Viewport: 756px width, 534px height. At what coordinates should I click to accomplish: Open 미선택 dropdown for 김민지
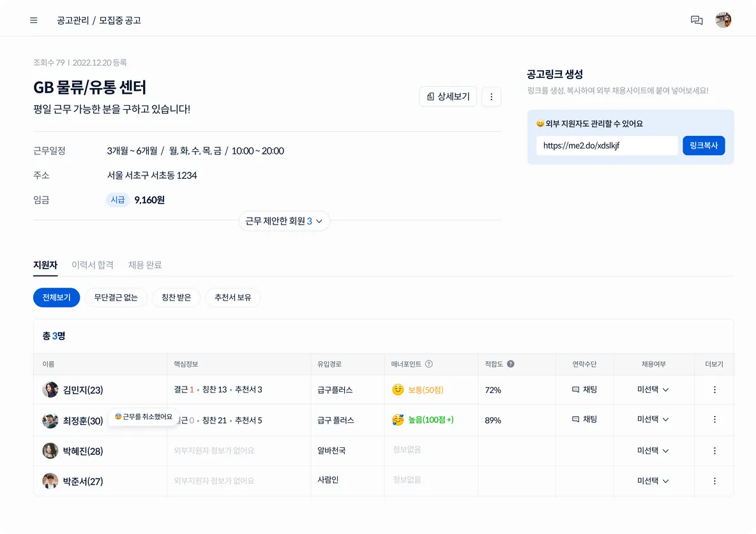coord(653,389)
